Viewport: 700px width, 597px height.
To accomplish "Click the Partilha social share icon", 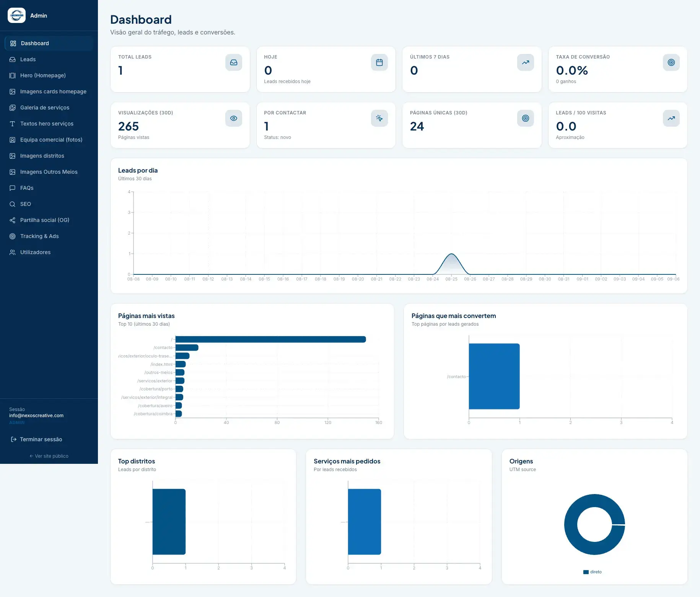I will (x=13, y=220).
